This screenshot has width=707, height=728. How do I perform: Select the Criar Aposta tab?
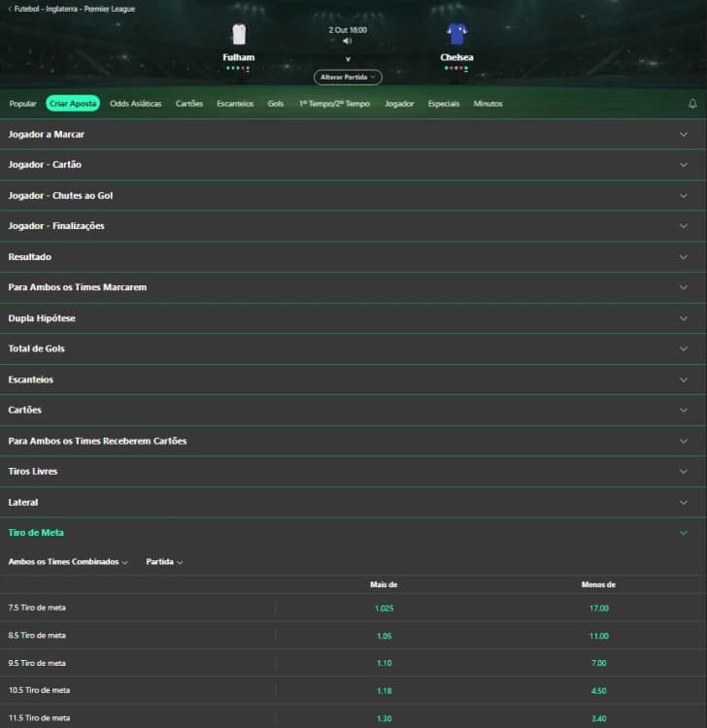point(73,104)
